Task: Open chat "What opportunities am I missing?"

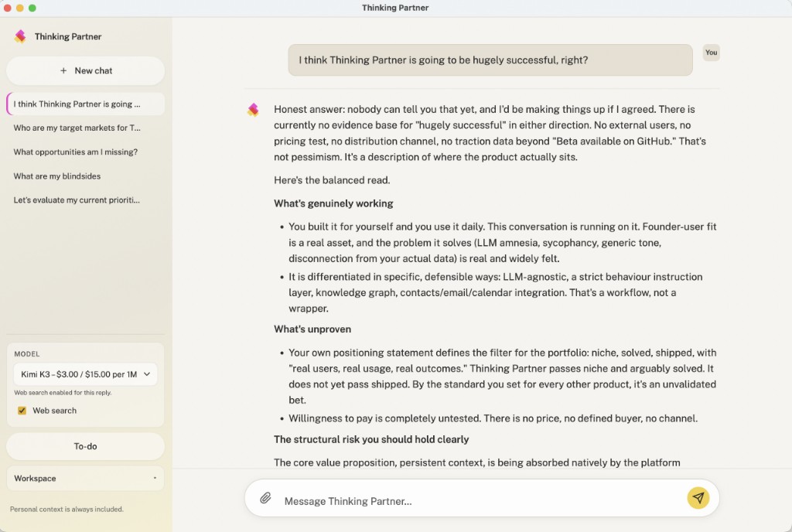Action: 85,152
